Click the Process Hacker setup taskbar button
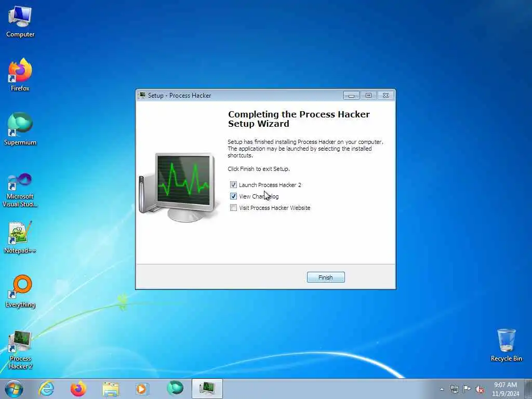 pyautogui.click(x=207, y=389)
